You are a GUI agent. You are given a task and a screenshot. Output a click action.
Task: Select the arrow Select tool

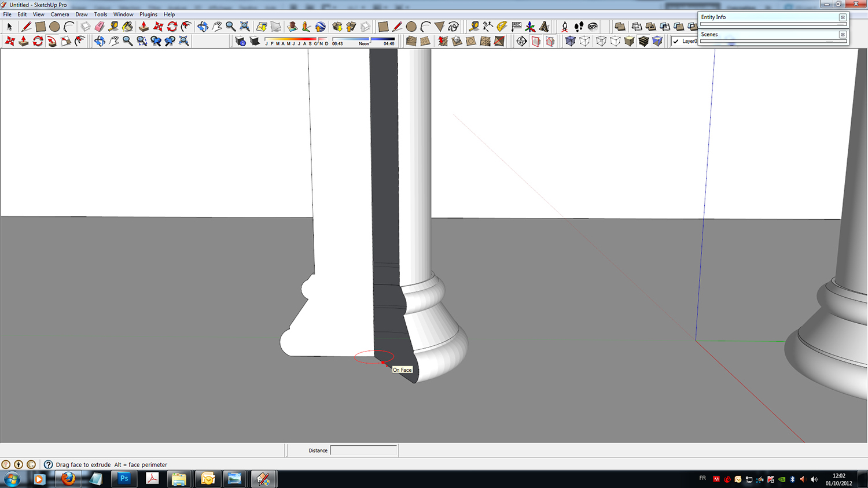(9, 27)
